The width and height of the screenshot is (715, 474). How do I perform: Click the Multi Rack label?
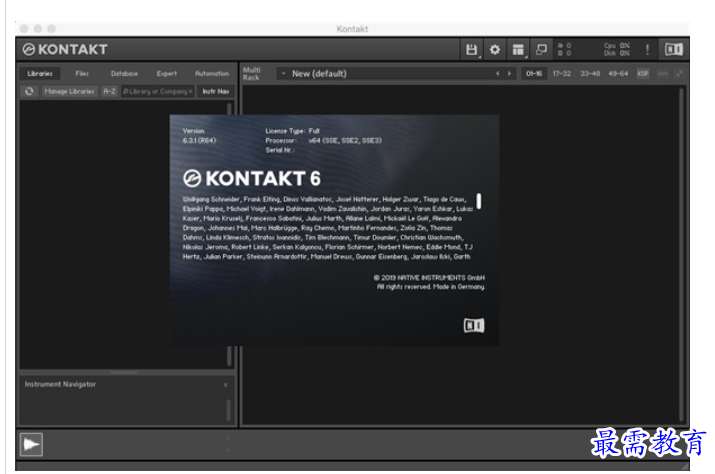[252, 73]
